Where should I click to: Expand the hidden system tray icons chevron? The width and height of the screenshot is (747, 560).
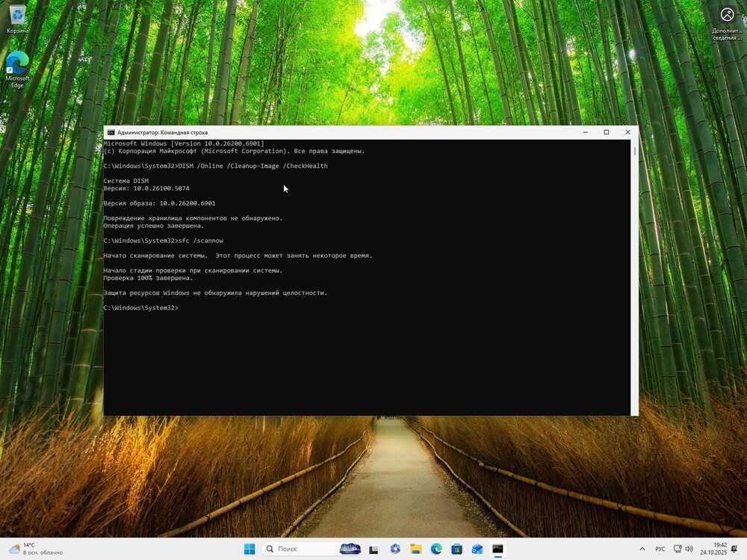coord(642,549)
